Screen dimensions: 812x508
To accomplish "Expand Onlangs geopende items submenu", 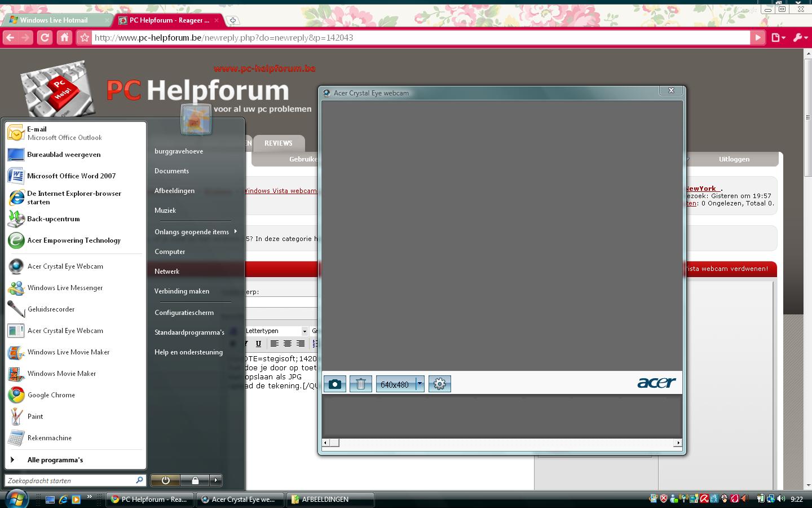I will click(195, 232).
